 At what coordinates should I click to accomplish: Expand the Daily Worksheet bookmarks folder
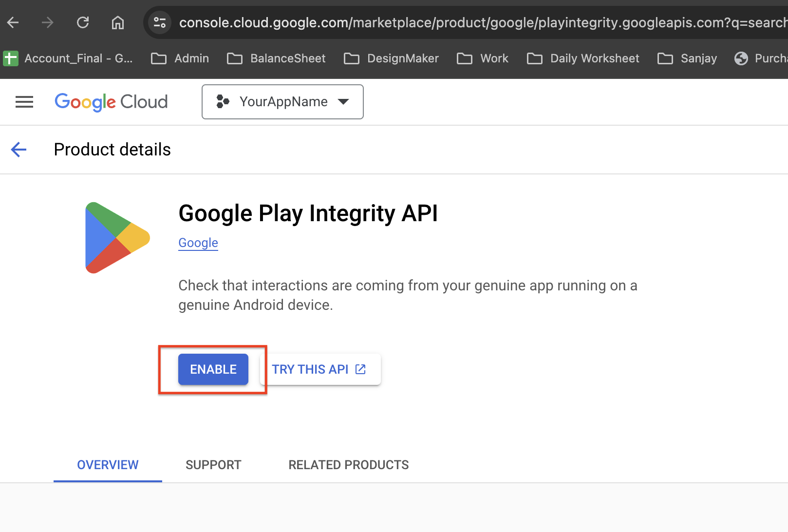pos(583,58)
